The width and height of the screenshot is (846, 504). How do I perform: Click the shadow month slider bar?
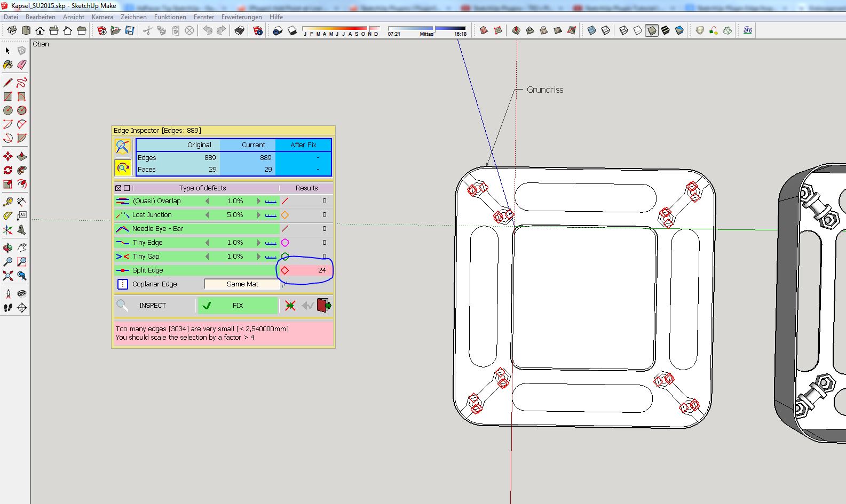[341, 28]
